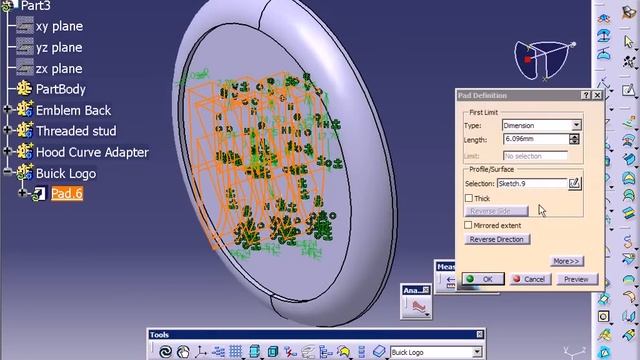Click the Pad Definition help question button
Image resolution: width=640 pixels, height=360 pixels.
click(586, 95)
